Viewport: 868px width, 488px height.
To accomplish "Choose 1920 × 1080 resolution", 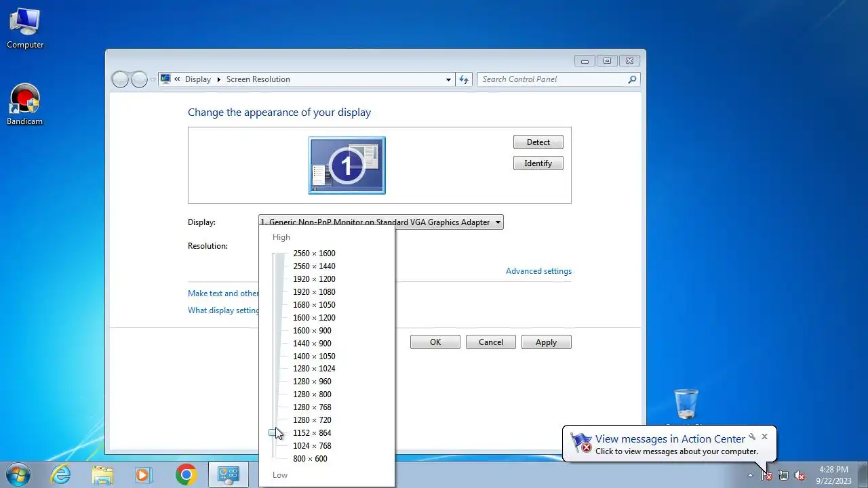I will [x=314, y=292].
